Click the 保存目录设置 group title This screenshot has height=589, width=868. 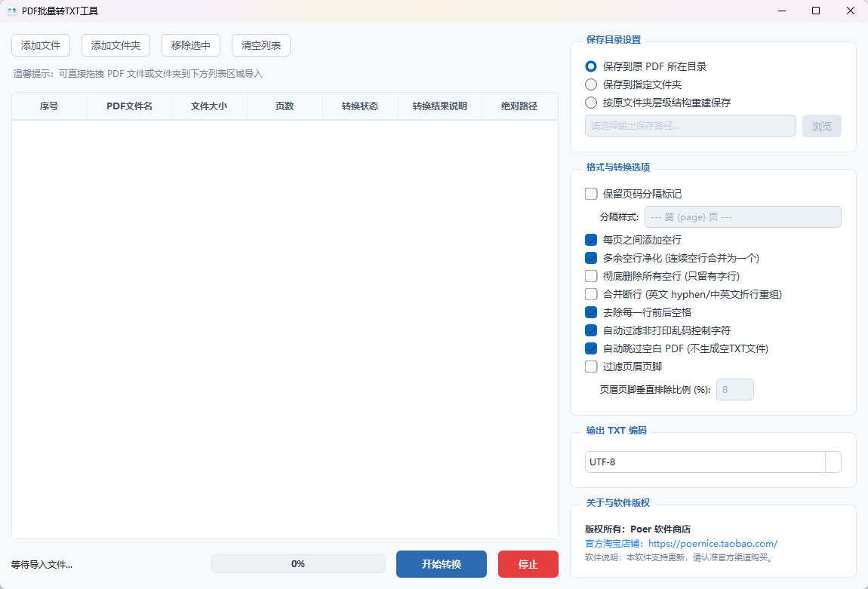click(x=614, y=40)
